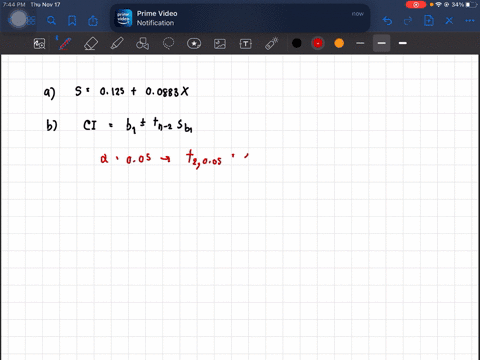Open the share export icon
The image size is (480, 360).
(93, 21)
